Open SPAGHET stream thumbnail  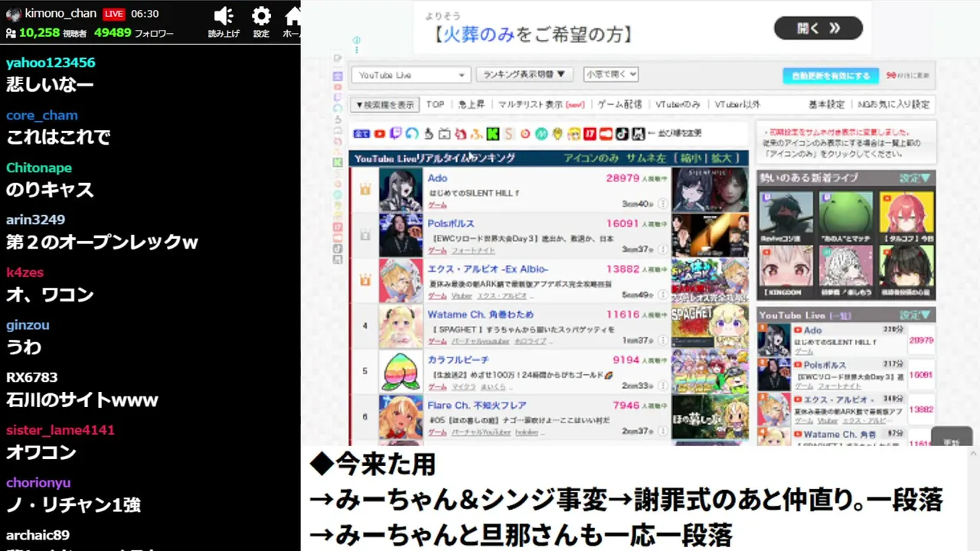(x=710, y=326)
